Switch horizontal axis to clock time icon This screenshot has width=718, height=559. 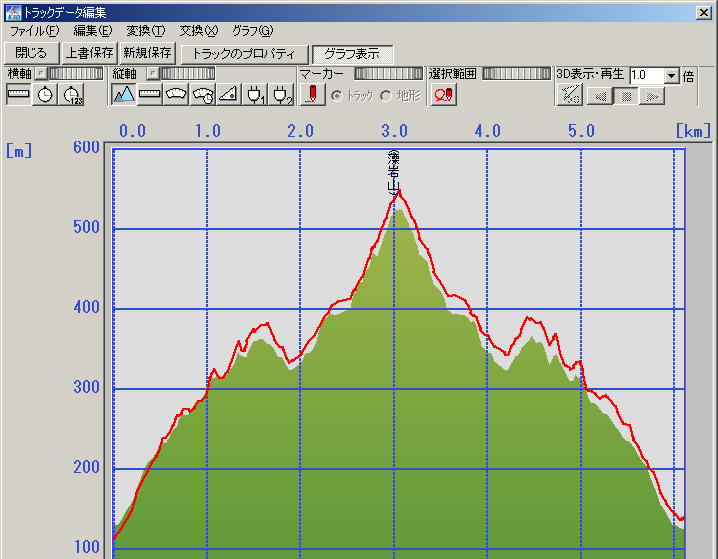pos(45,94)
